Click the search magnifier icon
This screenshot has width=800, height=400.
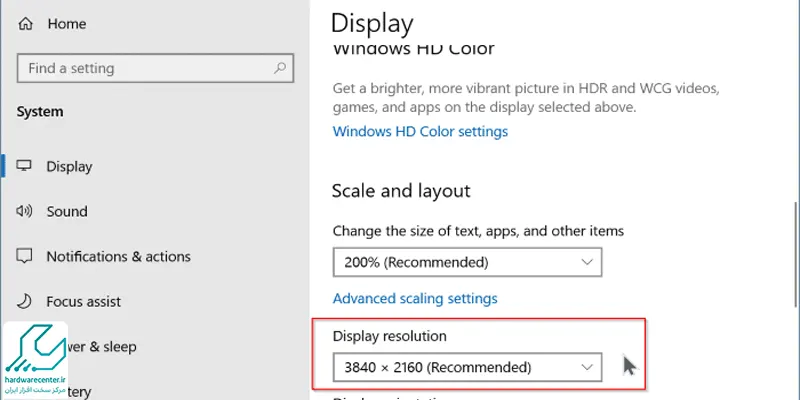point(280,68)
